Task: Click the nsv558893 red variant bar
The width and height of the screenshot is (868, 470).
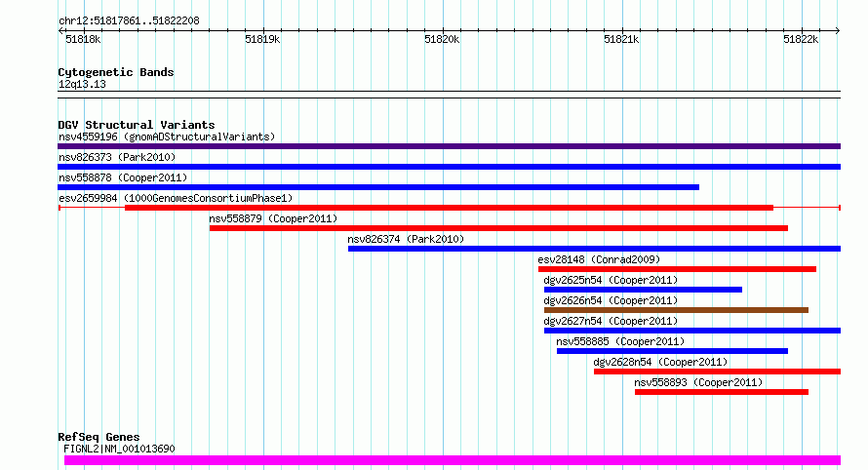Action: tap(722, 392)
